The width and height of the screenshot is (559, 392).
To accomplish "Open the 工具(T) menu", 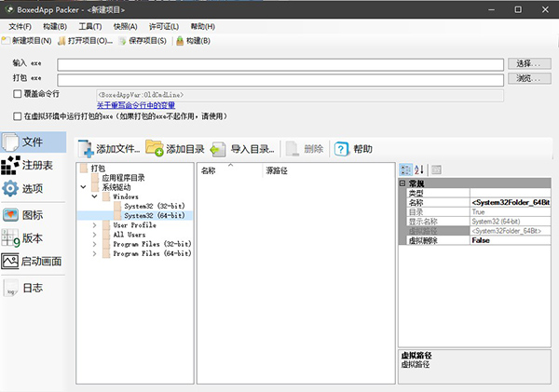I will coord(90,27).
